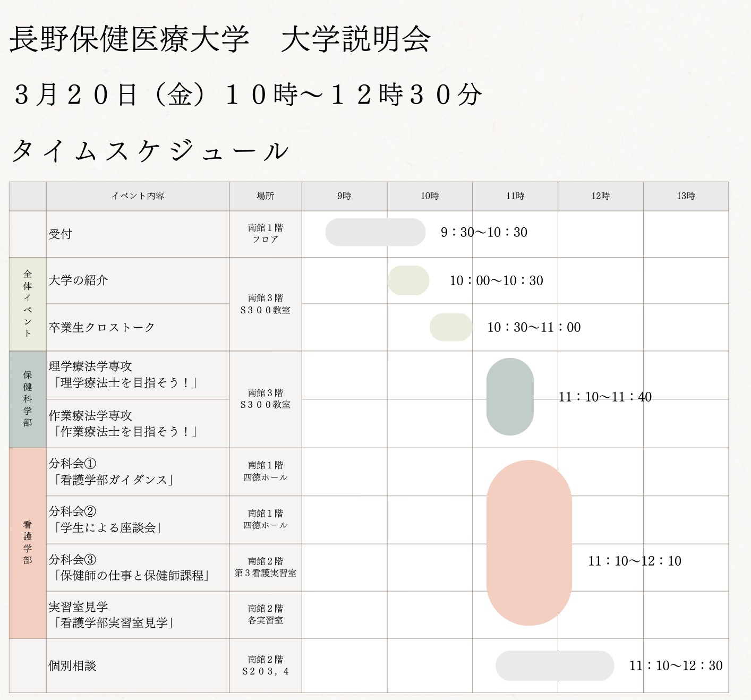This screenshot has height=700, width=751.
Task: Select the 場所 column header
Action: [x=265, y=196]
